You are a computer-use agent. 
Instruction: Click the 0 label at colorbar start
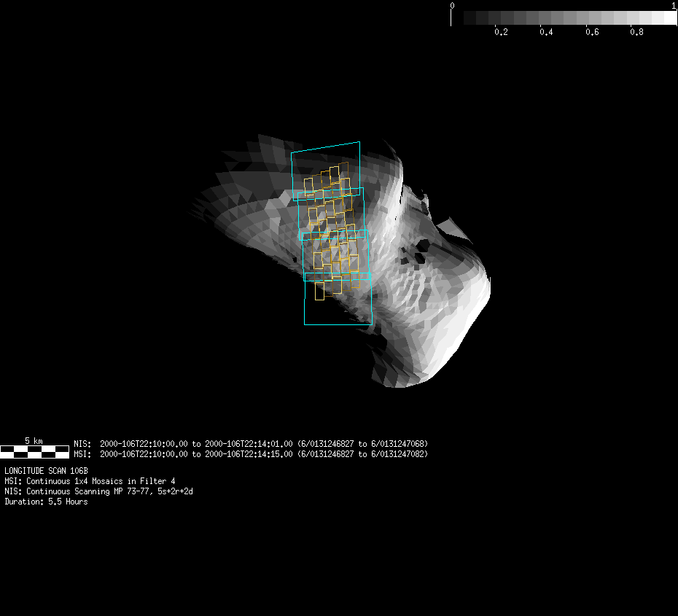453,6
